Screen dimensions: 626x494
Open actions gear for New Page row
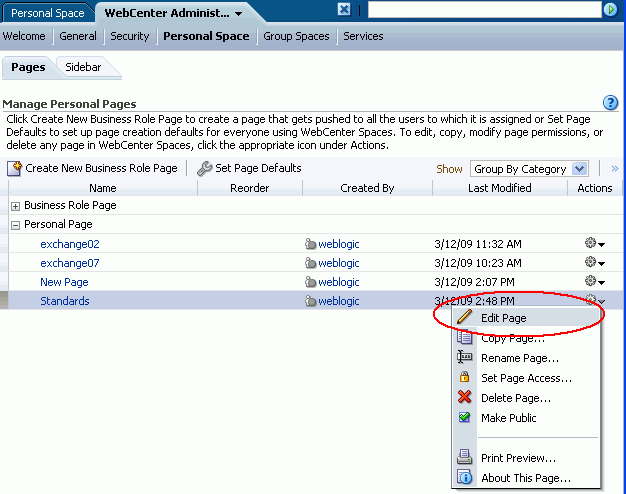tap(594, 281)
